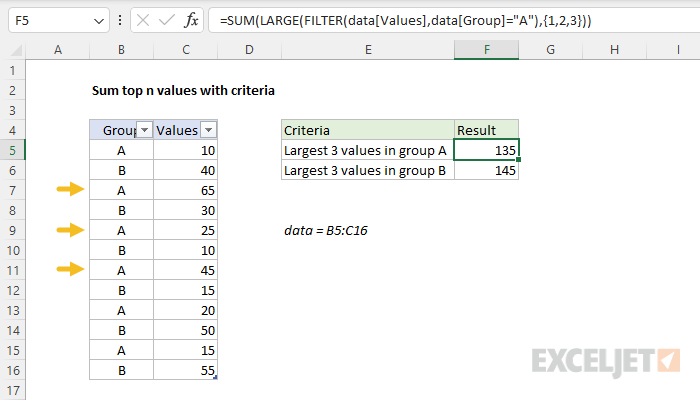Select Values cell containing 40

coord(186,170)
